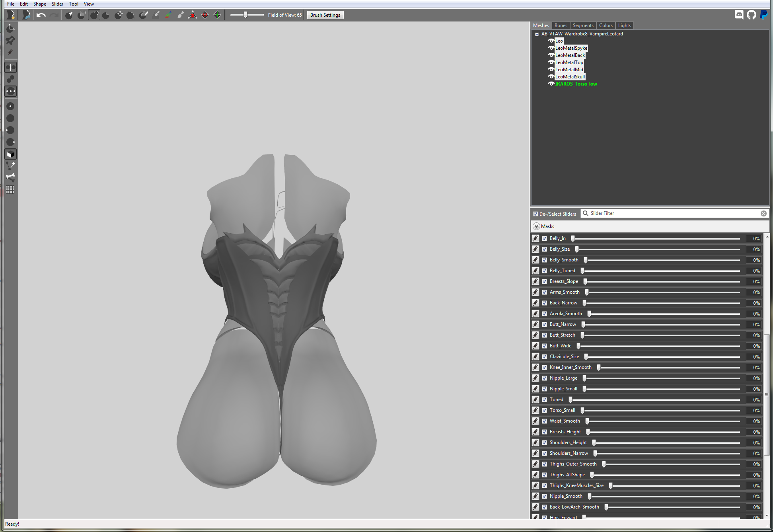Toggle X-Mirror button in left sidebar
This screenshot has height=532, width=773.
click(x=11, y=67)
